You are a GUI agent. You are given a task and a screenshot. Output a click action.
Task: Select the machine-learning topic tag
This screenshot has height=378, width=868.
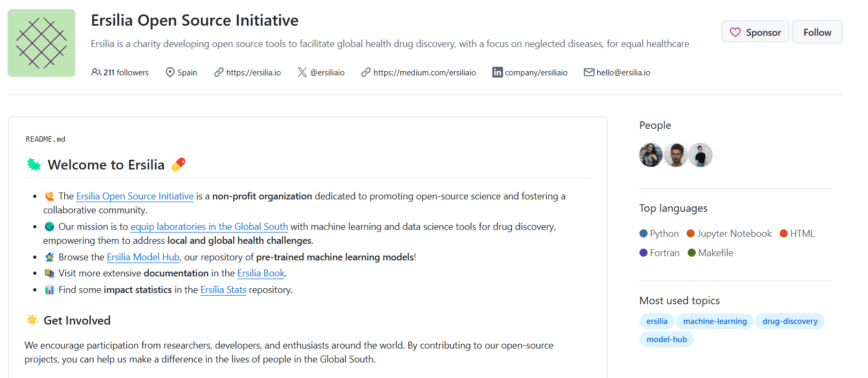[x=714, y=321]
